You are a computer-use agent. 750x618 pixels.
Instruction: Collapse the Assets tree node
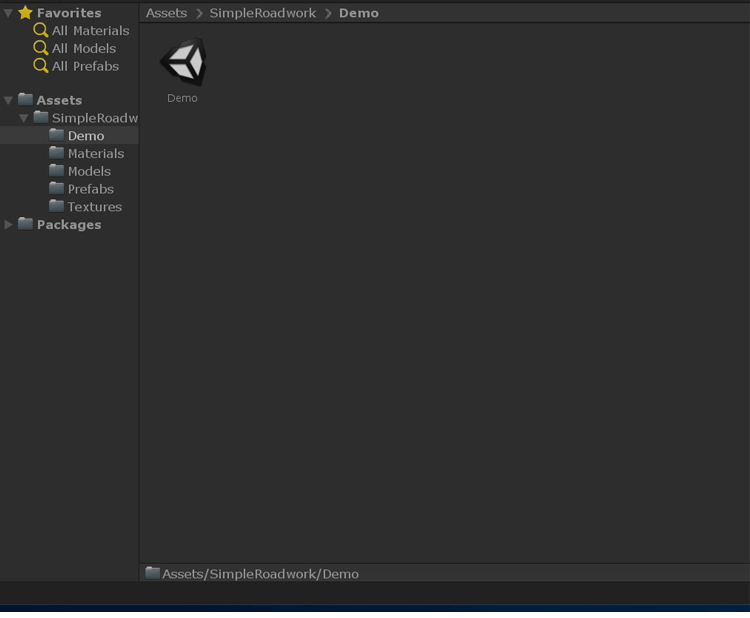(8, 100)
